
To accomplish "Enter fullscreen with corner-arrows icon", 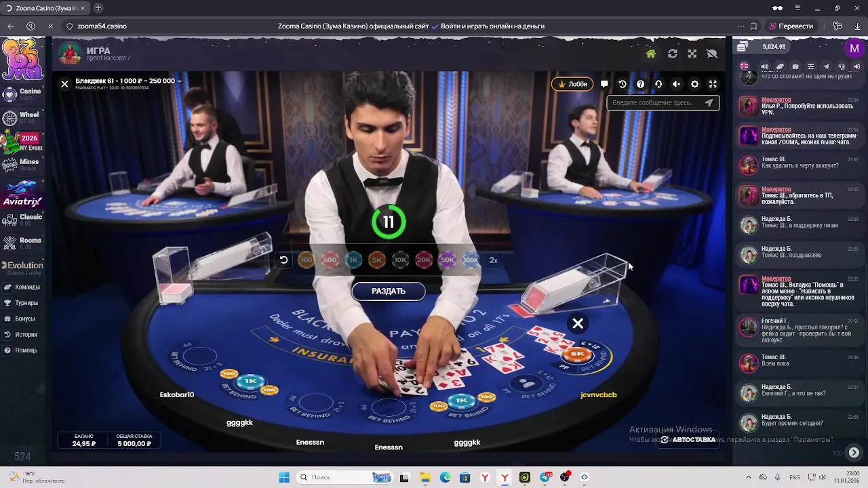I will click(x=713, y=84).
